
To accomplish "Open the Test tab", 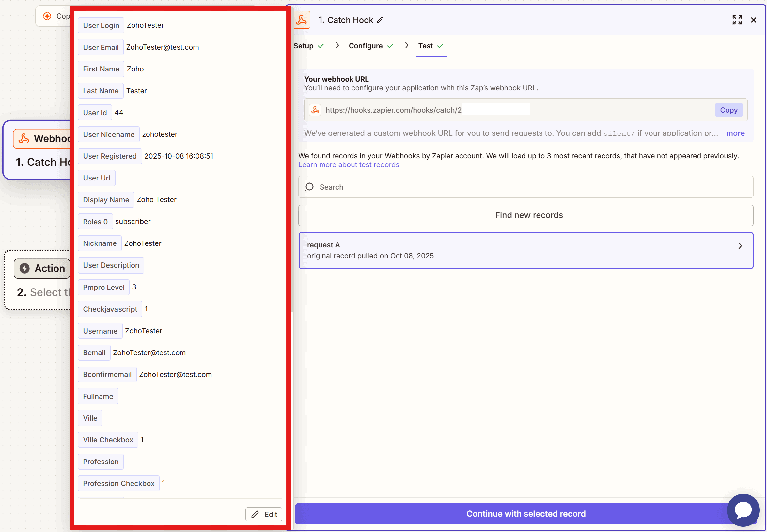I will pos(425,46).
